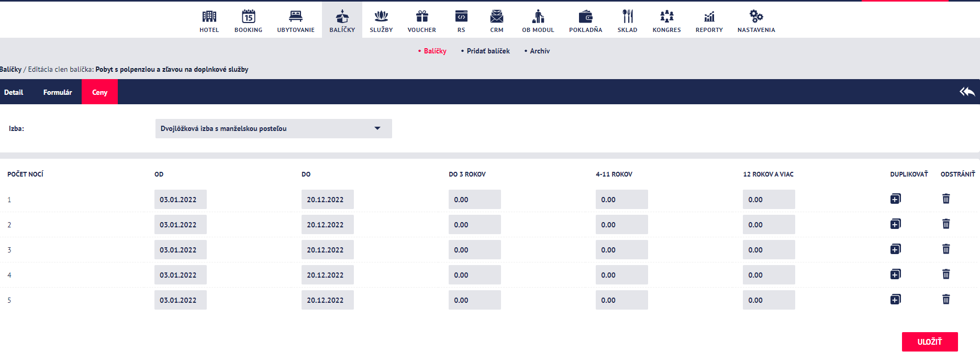This screenshot has width=980, height=362.
Task: Select the OD date field for 2 nights
Action: point(181,225)
